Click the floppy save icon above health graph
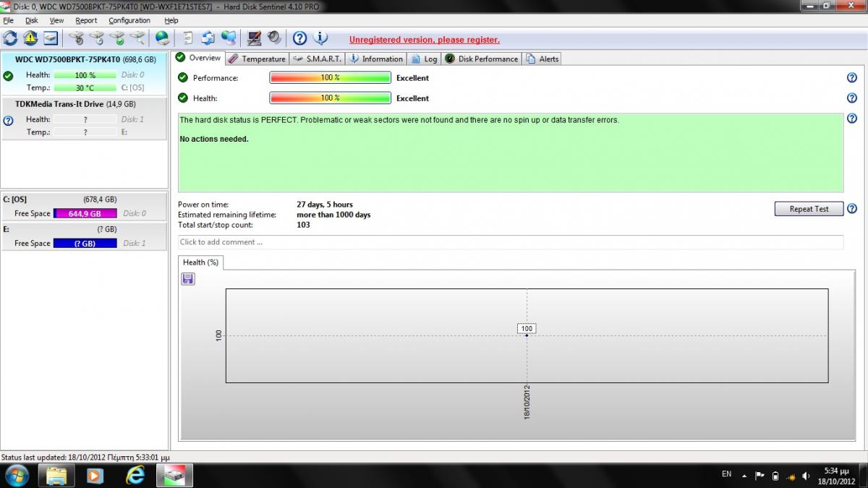This screenshot has width=868, height=488. click(x=188, y=278)
